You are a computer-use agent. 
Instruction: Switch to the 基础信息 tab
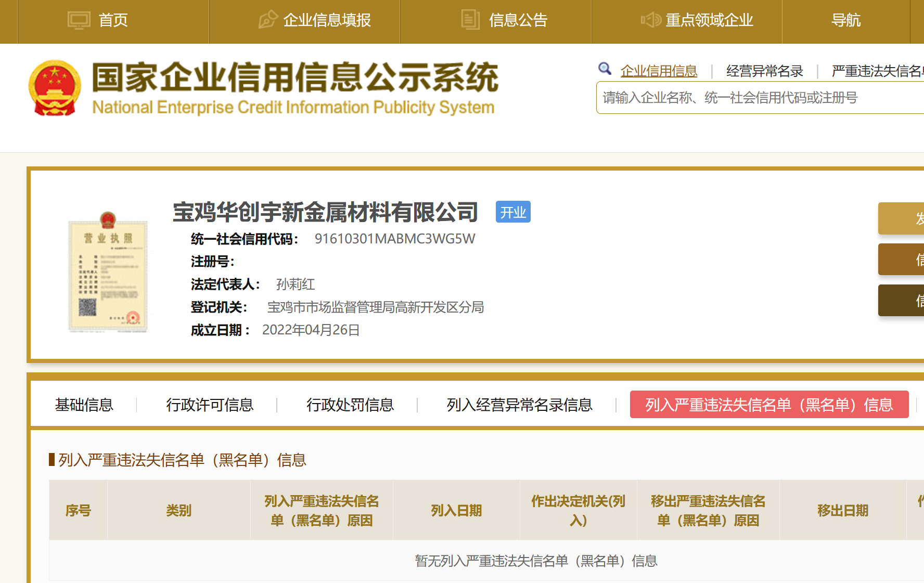pos(84,405)
